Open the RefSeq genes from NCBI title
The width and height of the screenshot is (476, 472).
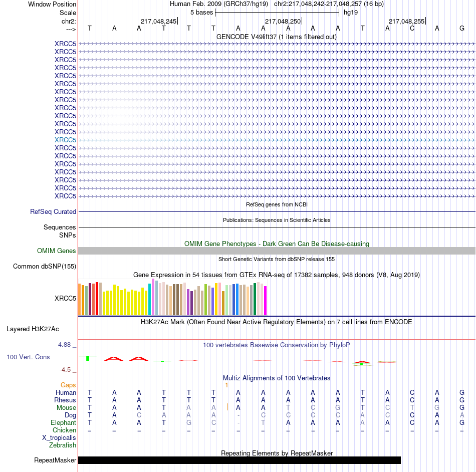click(x=277, y=204)
